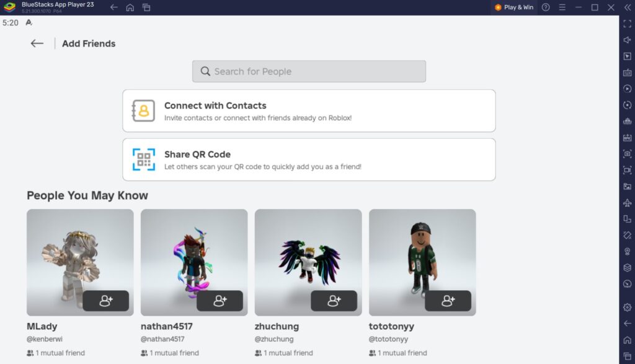Screen dimensions: 635x364
Task: Open the Play & Win tab
Action: coord(513,7)
